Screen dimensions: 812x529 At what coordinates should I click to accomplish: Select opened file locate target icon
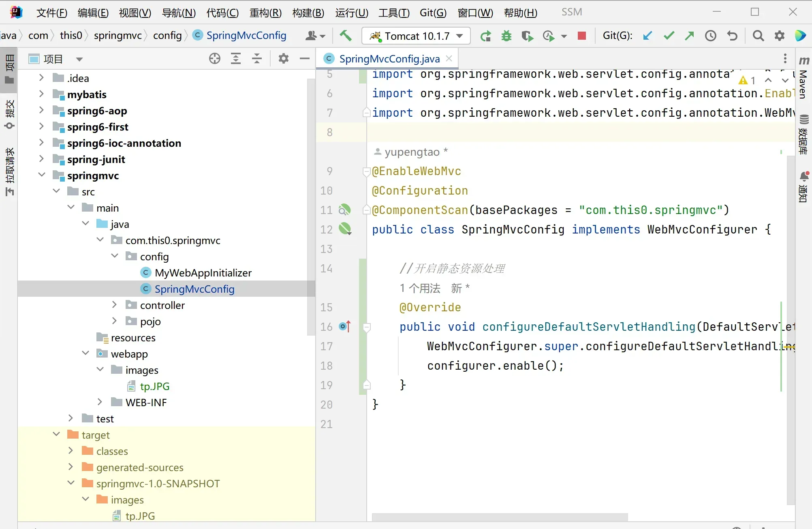[x=214, y=59]
